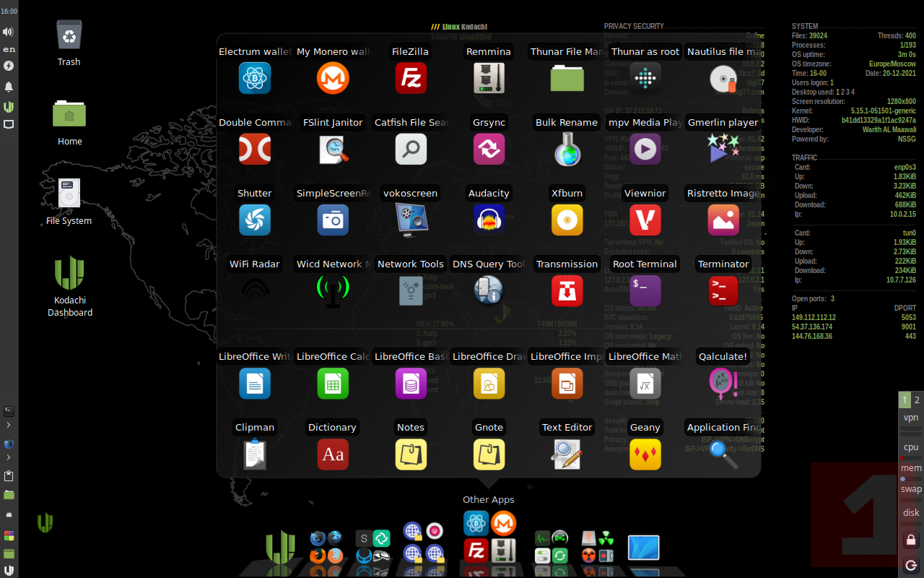Viewport: 924px width, 578px height.
Task: Launch Double Commander
Action: [x=255, y=149]
